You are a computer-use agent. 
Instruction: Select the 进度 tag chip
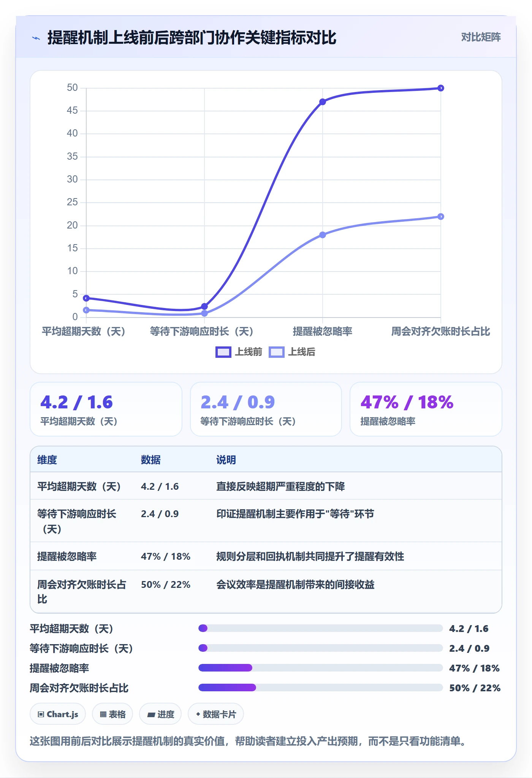coord(160,714)
